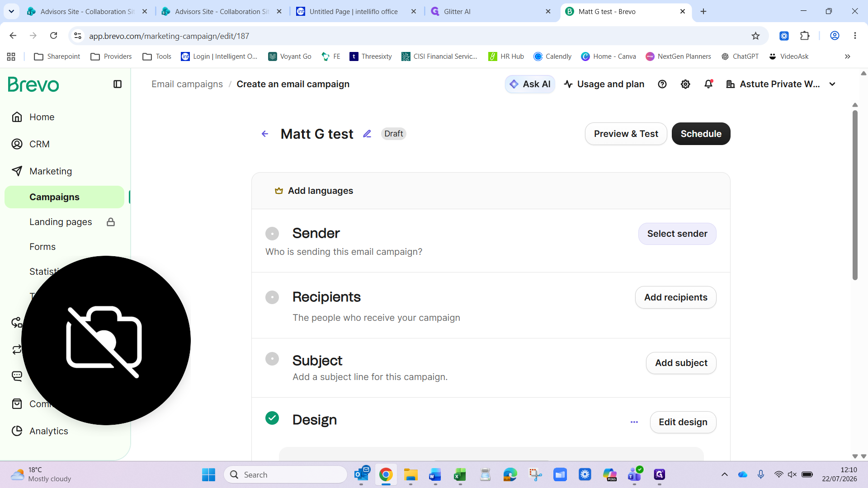This screenshot has width=868, height=488.
Task: Expand the Astute Private W... account dropdown
Action: click(832, 84)
